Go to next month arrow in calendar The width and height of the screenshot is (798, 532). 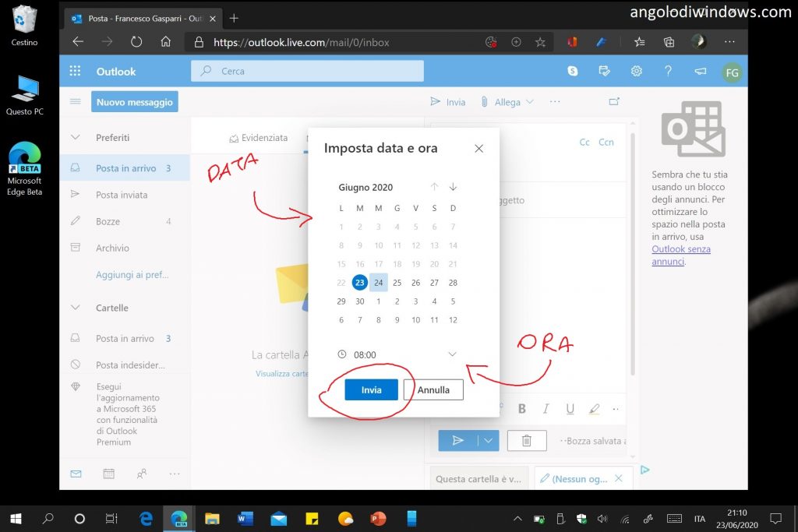pos(453,187)
